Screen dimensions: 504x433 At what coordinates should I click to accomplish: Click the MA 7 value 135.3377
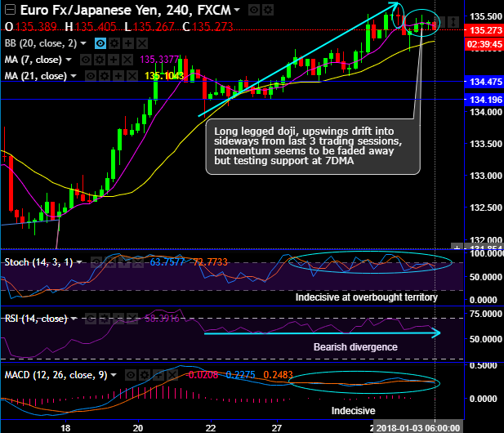[159, 60]
